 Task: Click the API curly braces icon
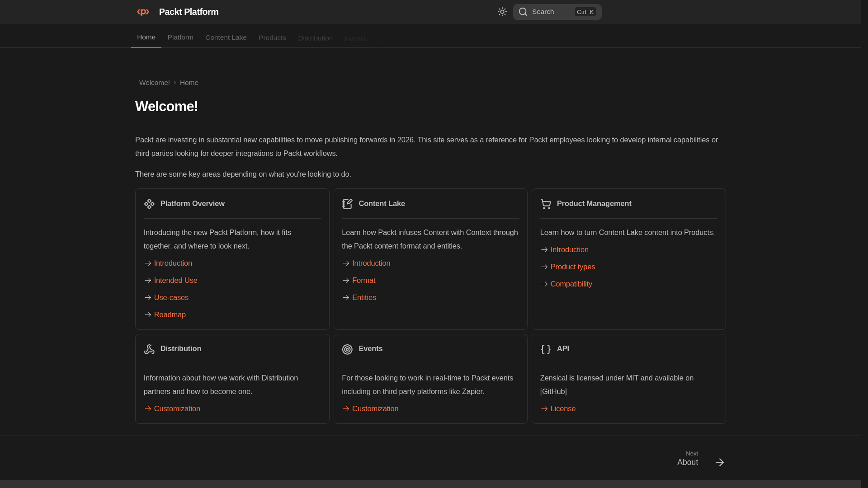click(x=546, y=349)
